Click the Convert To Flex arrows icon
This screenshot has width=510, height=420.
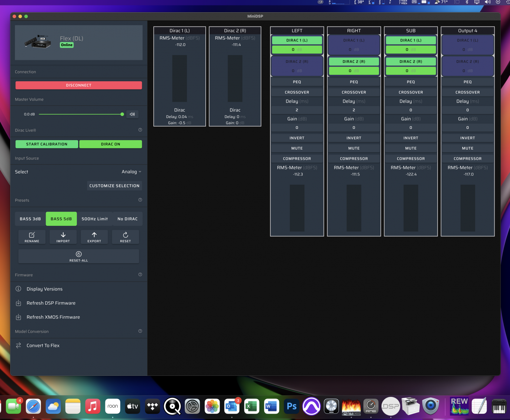[x=18, y=345]
